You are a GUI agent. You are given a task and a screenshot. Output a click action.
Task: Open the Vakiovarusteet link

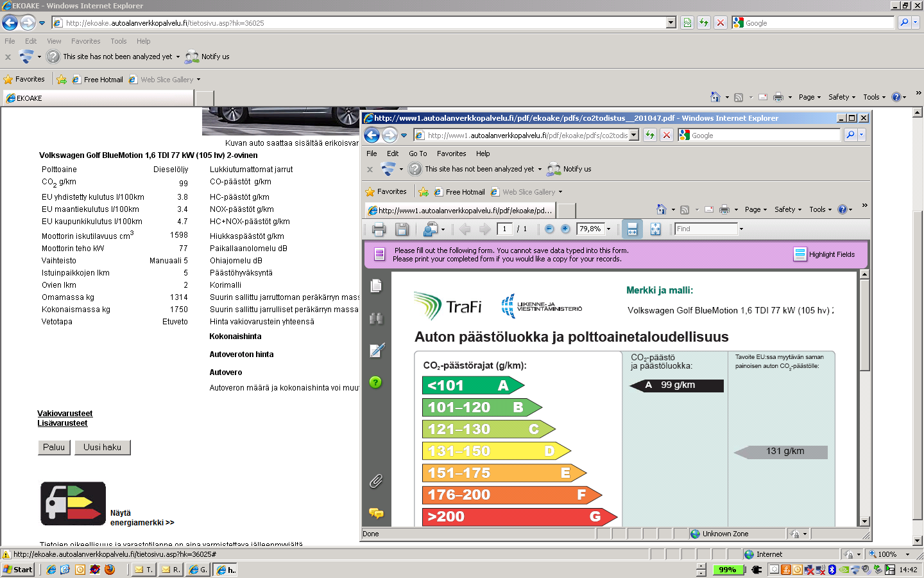pos(65,414)
